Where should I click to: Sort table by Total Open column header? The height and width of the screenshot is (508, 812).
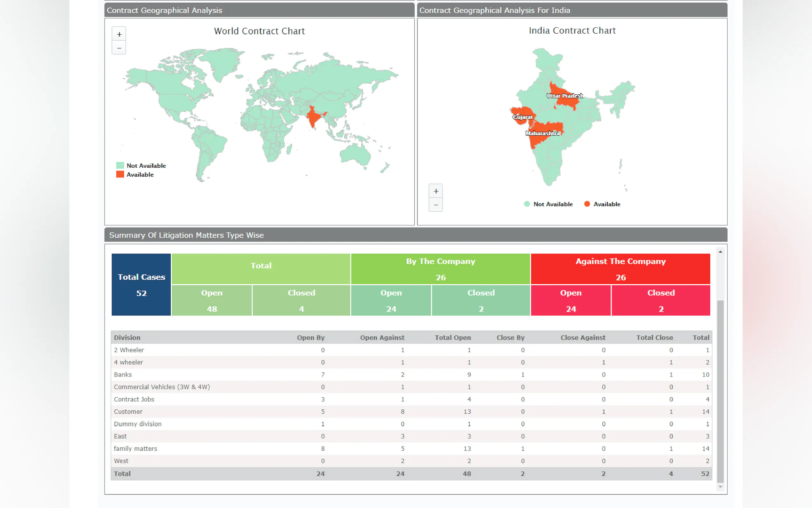(x=452, y=337)
